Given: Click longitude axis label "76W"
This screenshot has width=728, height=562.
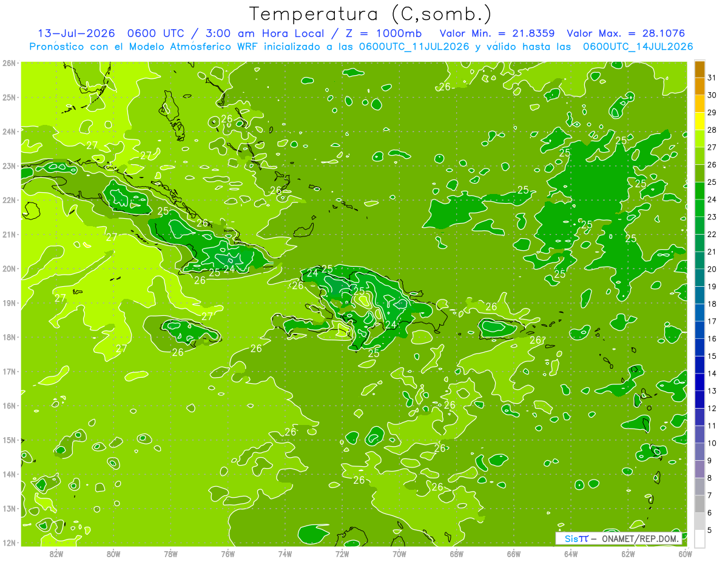Looking at the screenshot, I should [228, 553].
